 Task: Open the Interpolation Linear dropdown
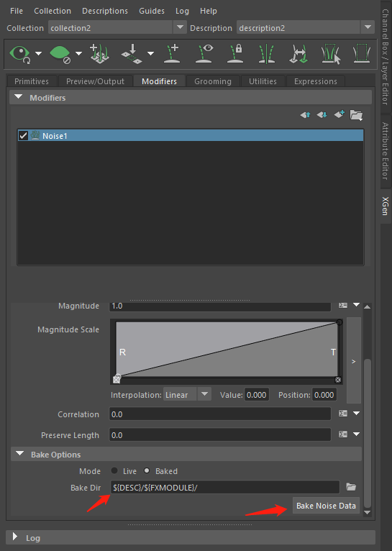204,394
